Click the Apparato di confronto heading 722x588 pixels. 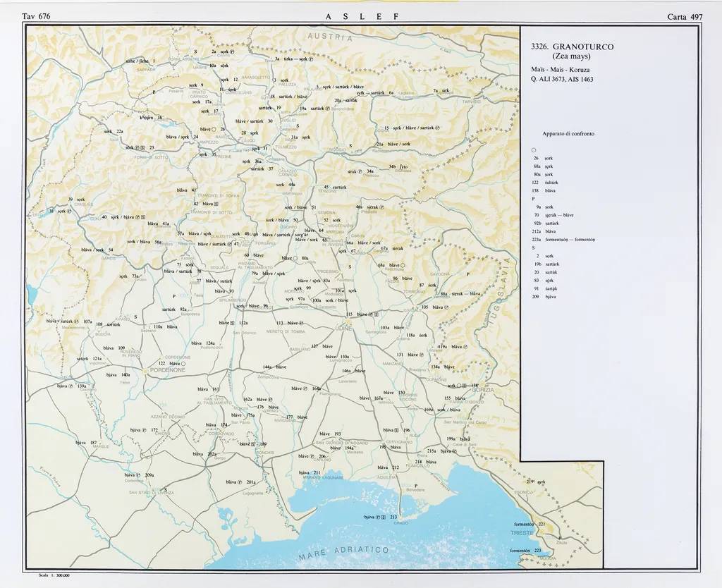(x=568, y=133)
